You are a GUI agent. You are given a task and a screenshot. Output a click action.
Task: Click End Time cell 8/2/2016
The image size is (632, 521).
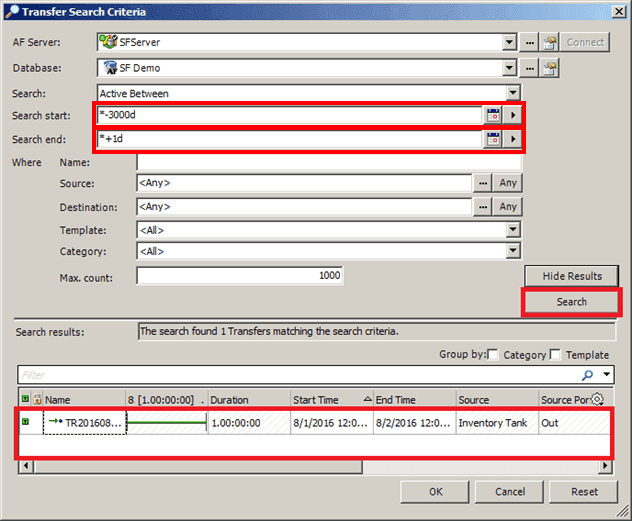413,423
